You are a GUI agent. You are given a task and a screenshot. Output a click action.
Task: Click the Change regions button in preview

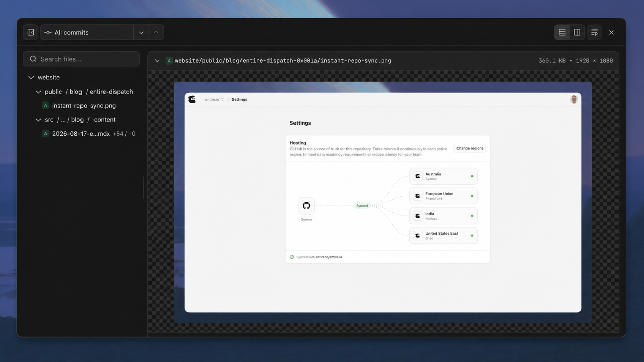[x=470, y=148]
